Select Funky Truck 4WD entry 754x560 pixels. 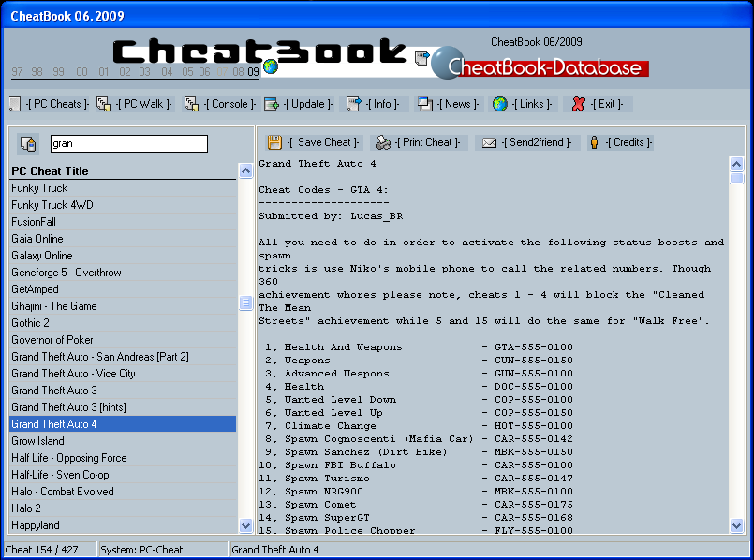tap(123, 205)
